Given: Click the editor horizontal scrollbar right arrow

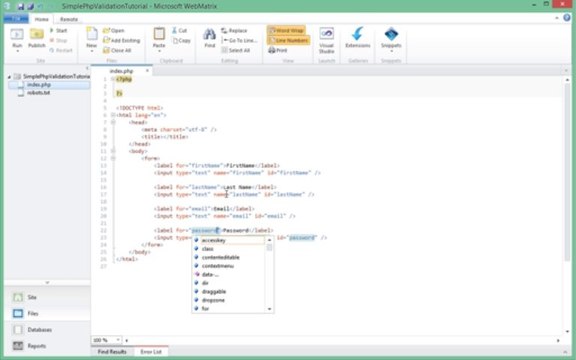Looking at the screenshot, I should (558, 341).
